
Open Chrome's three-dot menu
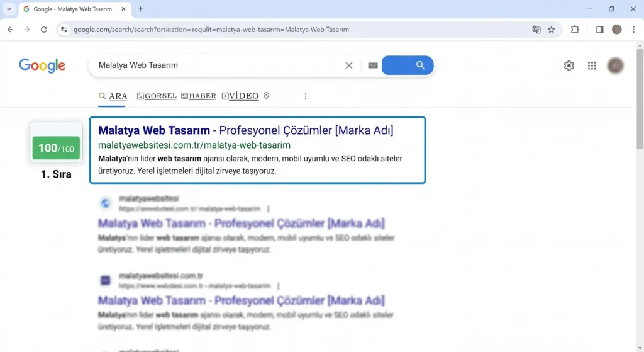point(634,30)
